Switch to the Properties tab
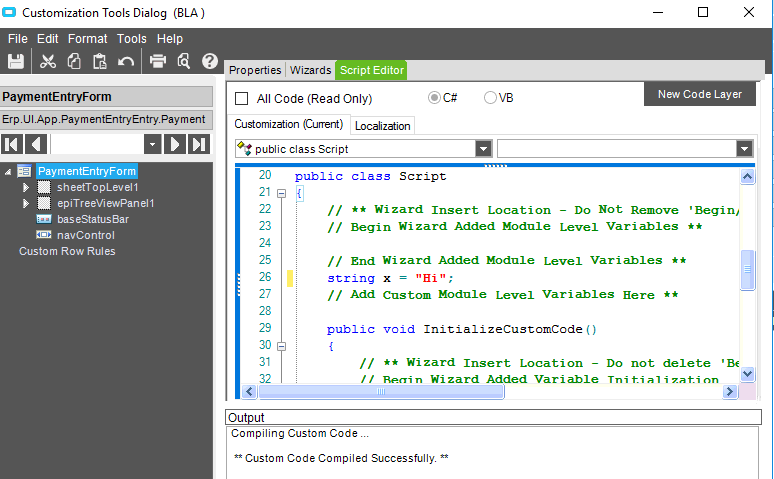This screenshot has width=774, height=479. [255, 70]
